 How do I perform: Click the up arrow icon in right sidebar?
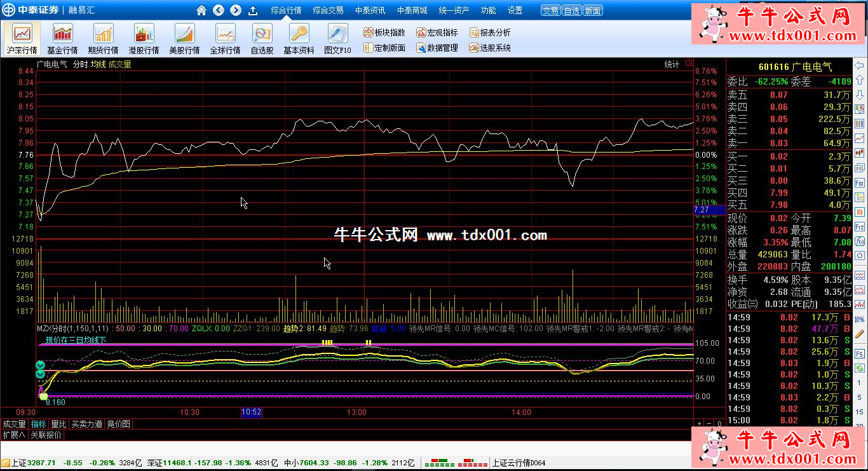pos(860,79)
